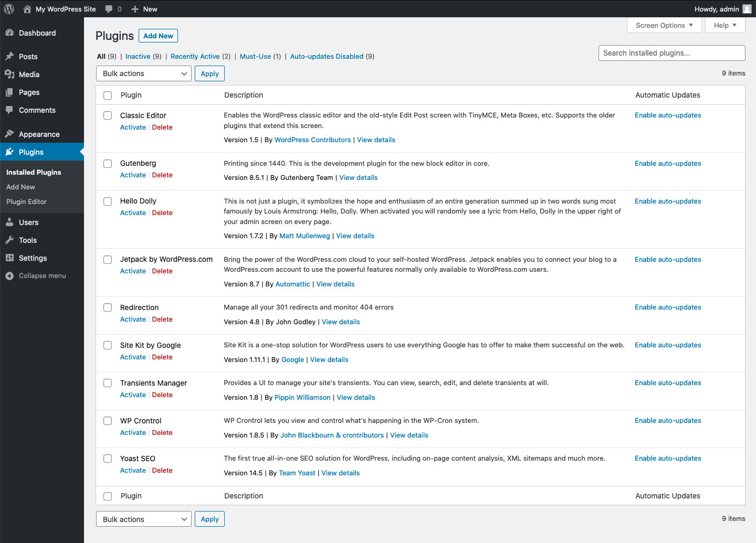Check the Classic Editor plugin checkbox
This screenshot has width=756, height=543.
(108, 115)
